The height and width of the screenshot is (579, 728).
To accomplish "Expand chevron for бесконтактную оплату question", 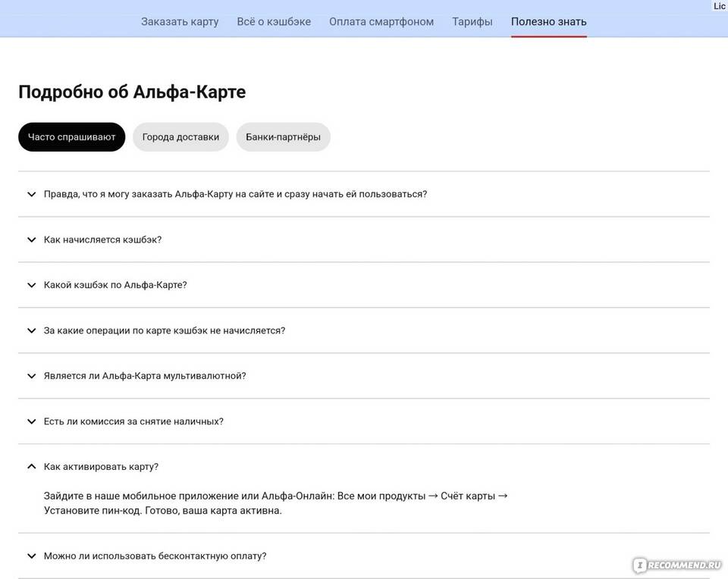I will [x=32, y=556].
